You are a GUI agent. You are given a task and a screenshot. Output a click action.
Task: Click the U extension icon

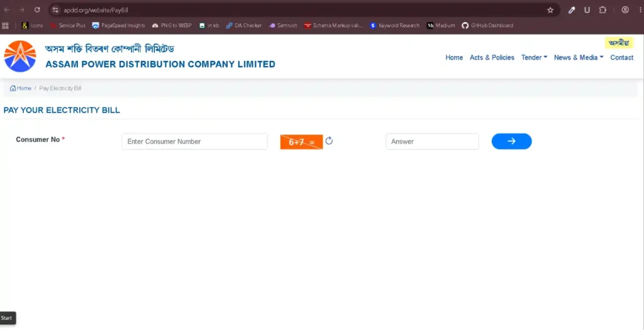point(587,10)
